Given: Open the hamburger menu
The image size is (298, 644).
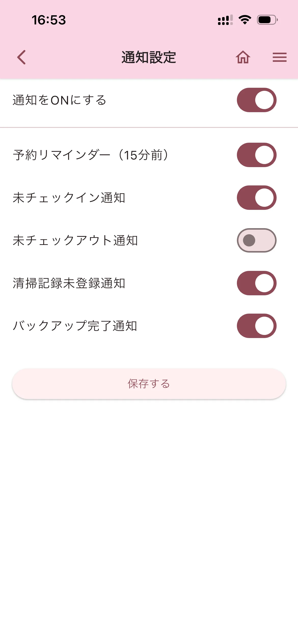Looking at the screenshot, I should [279, 57].
